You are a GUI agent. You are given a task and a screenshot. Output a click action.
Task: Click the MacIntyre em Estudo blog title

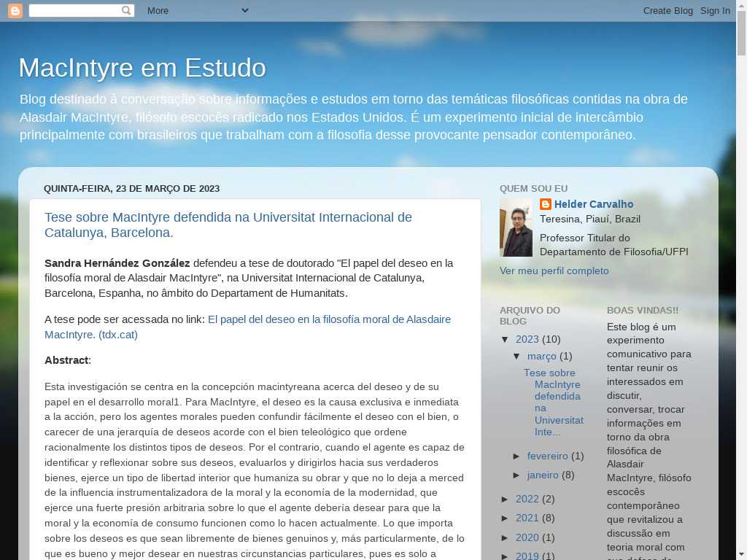(x=142, y=68)
